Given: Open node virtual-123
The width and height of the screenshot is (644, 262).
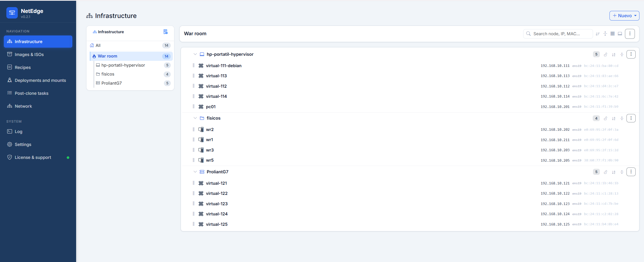Looking at the screenshot, I should [217, 204].
